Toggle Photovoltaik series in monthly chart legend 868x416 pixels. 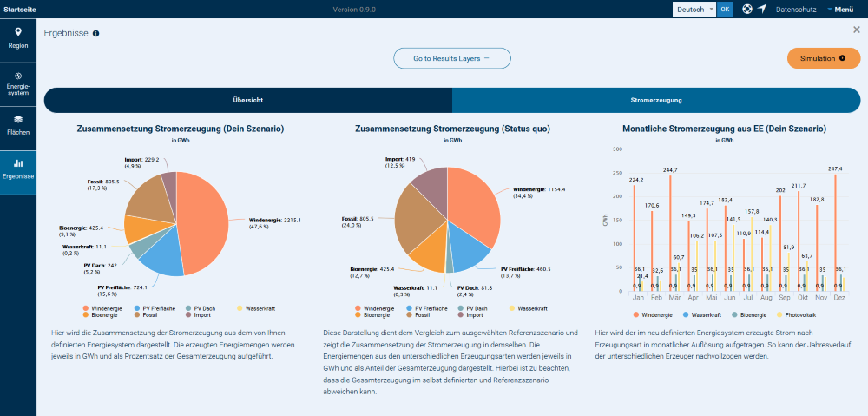797,315
